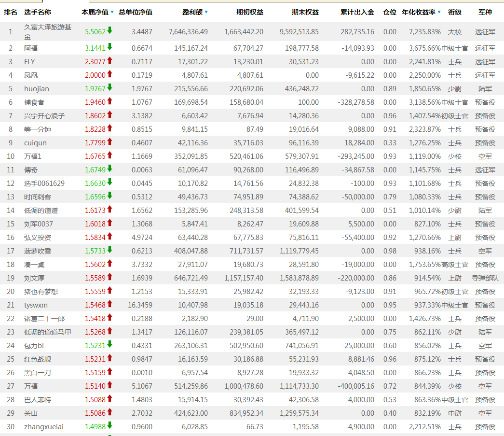
Task: Select player name 凤凰
Action: pos(31,75)
